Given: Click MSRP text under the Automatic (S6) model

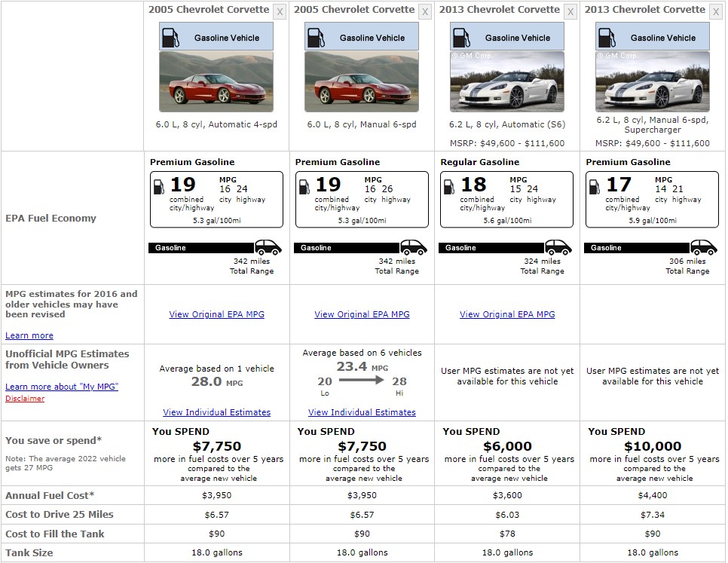Looking at the screenshot, I should pos(507,143).
